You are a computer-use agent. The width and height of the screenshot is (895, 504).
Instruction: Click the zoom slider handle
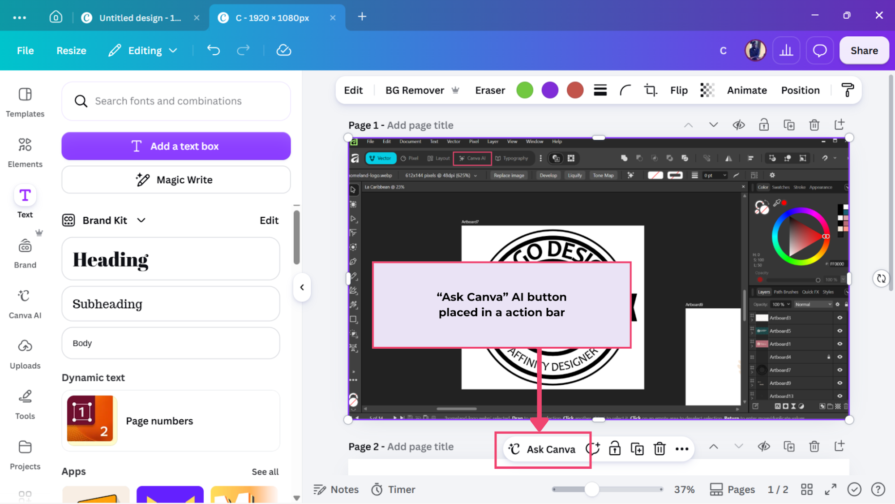[x=591, y=489]
